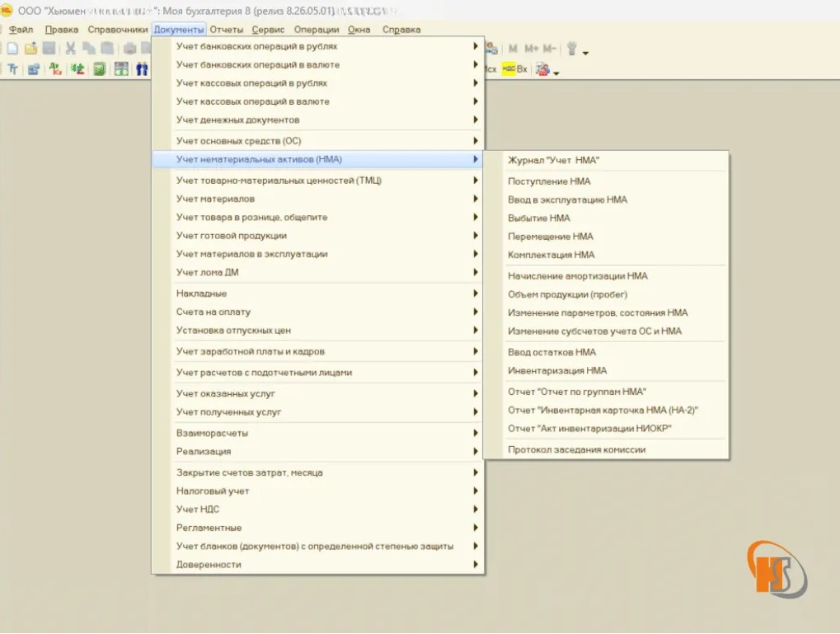The width and height of the screenshot is (840, 634).
Task: Click the M- memory subtract button
Action: 549,49
